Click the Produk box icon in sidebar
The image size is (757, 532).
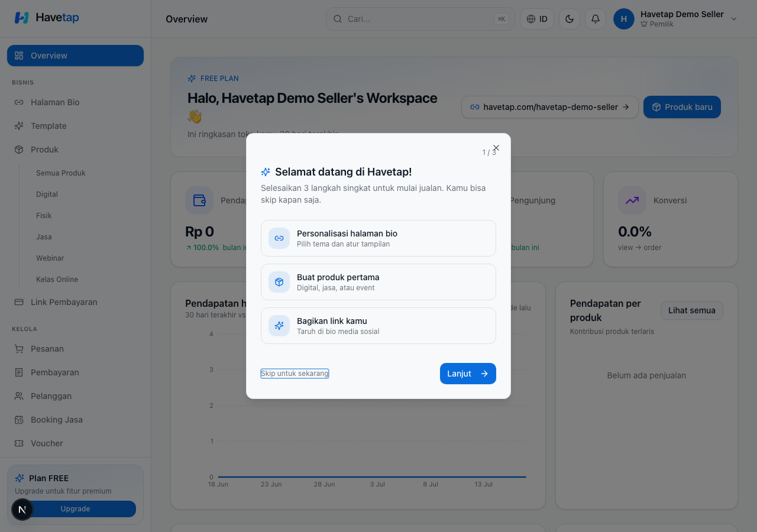(19, 150)
